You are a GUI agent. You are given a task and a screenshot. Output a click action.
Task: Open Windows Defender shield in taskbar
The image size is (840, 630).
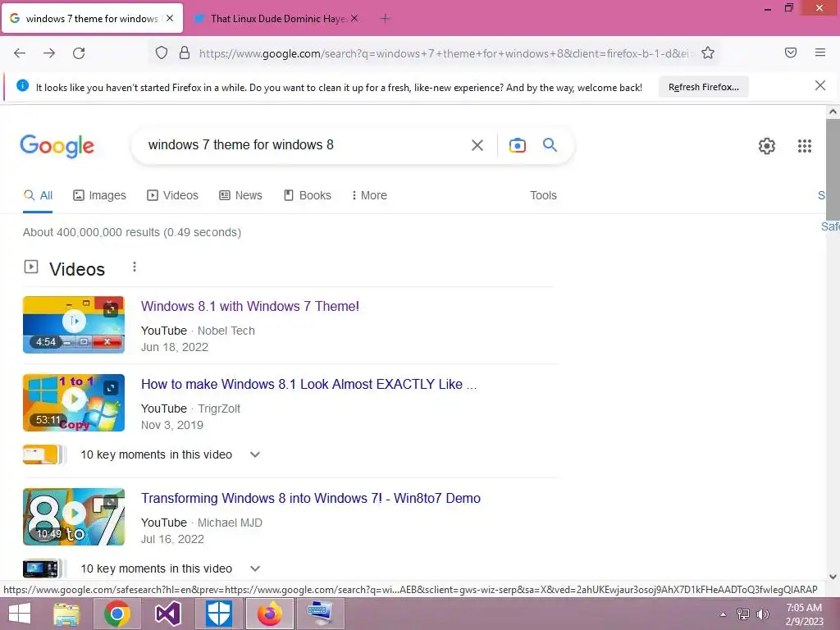(218, 614)
